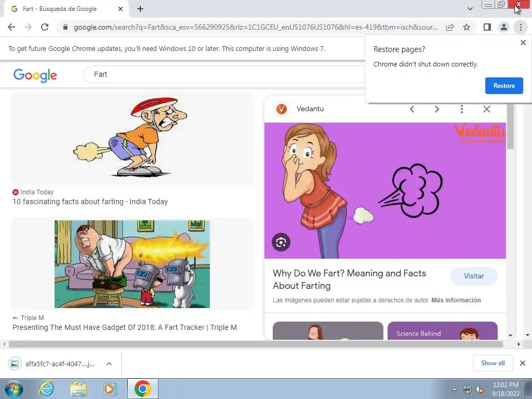Viewport: 532px width, 399px height.
Task: Open the Más información link
Action: tap(456, 300)
